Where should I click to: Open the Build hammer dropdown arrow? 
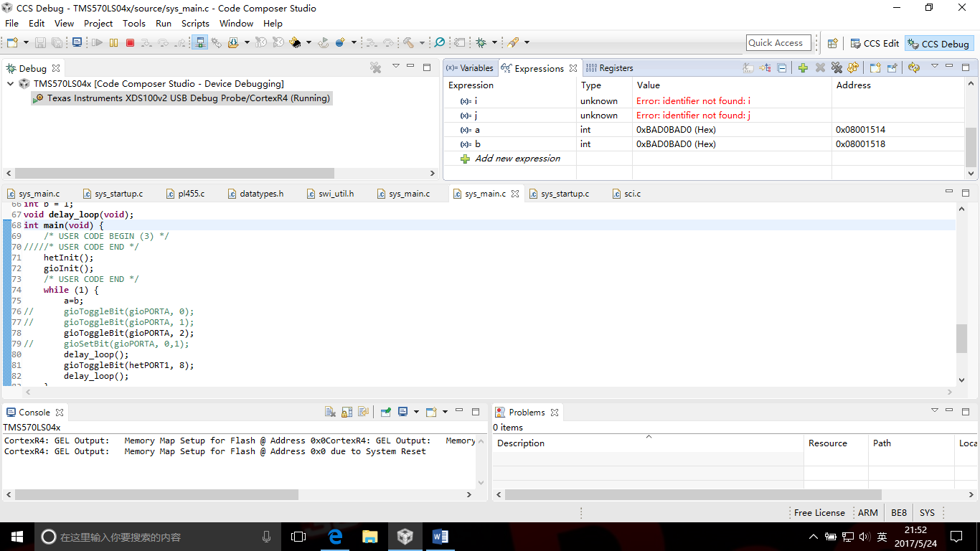[422, 43]
